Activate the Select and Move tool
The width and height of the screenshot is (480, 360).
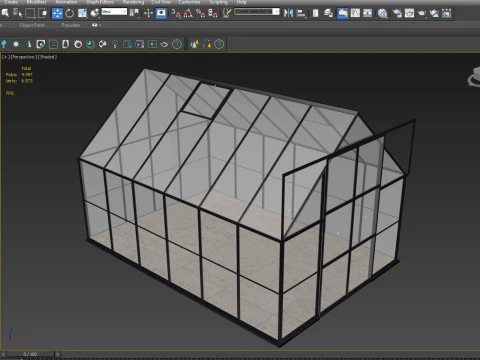tap(57, 13)
